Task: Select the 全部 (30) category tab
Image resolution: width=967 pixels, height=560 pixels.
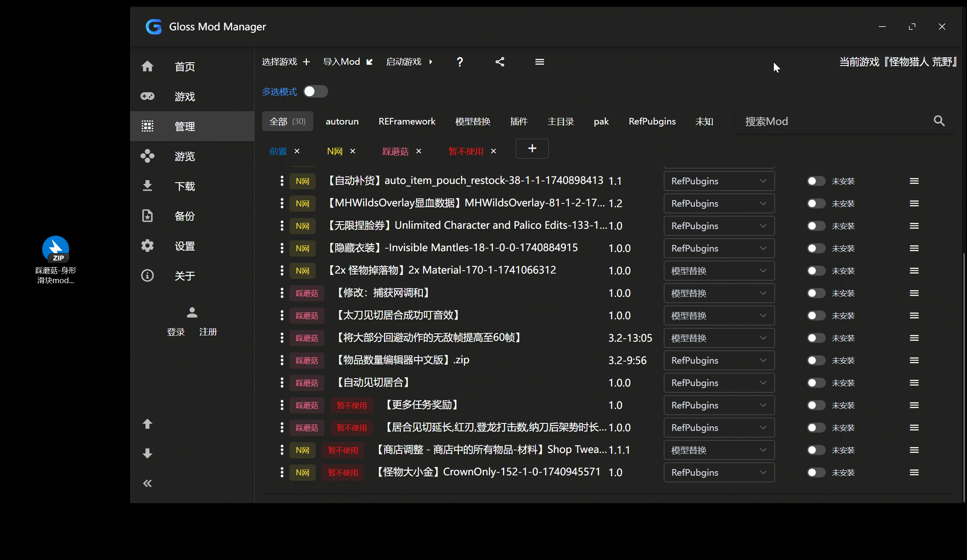Action: [287, 121]
